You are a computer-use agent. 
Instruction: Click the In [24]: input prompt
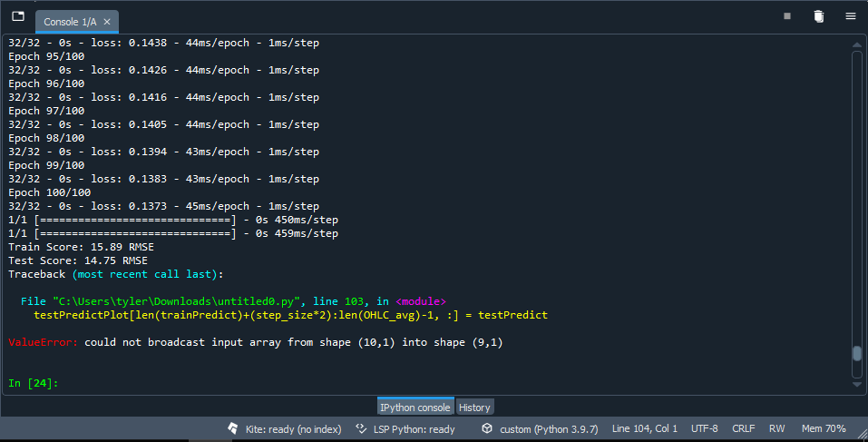coord(34,383)
